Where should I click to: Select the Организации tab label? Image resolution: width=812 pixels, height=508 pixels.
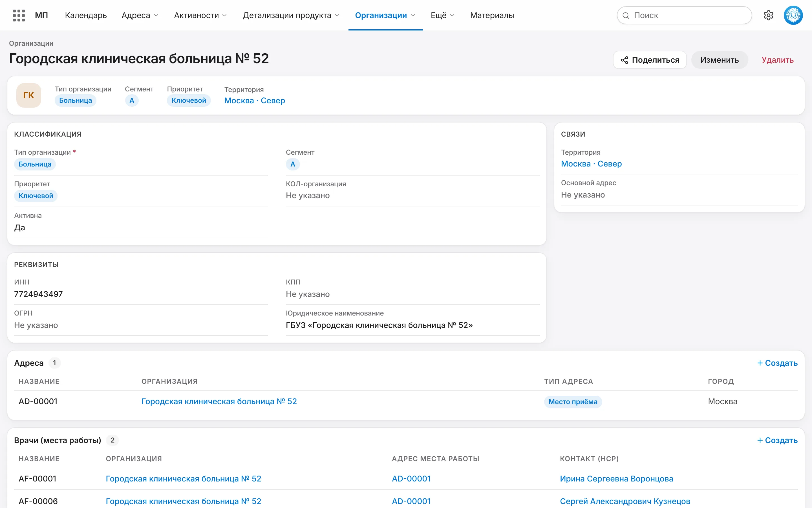(381, 16)
